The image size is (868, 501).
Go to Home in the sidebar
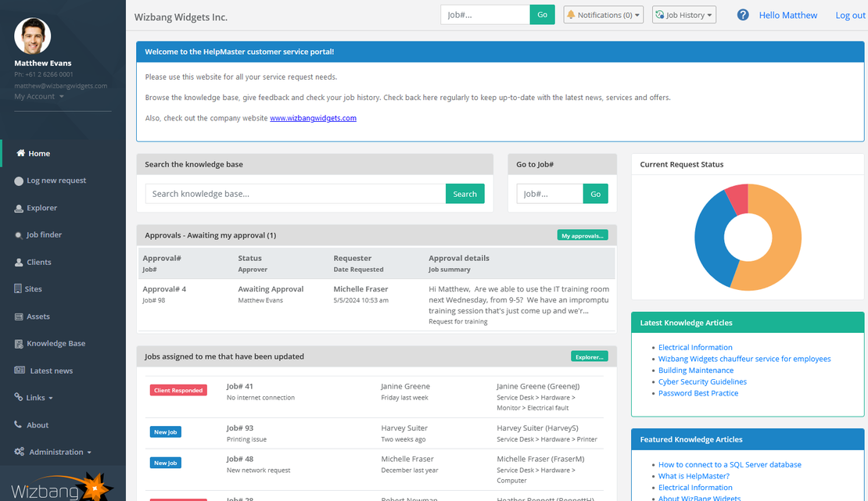coord(39,153)
